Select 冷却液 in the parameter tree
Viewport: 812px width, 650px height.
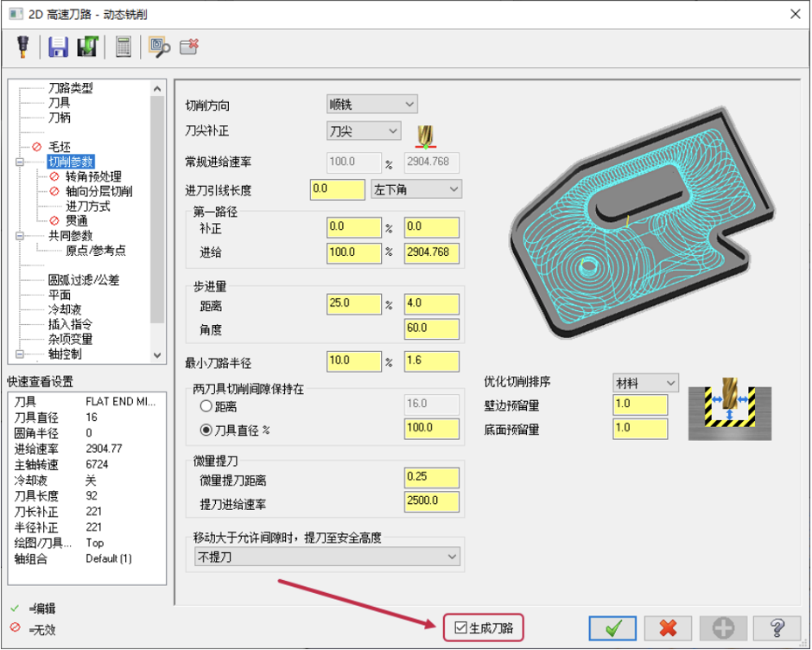65,310
